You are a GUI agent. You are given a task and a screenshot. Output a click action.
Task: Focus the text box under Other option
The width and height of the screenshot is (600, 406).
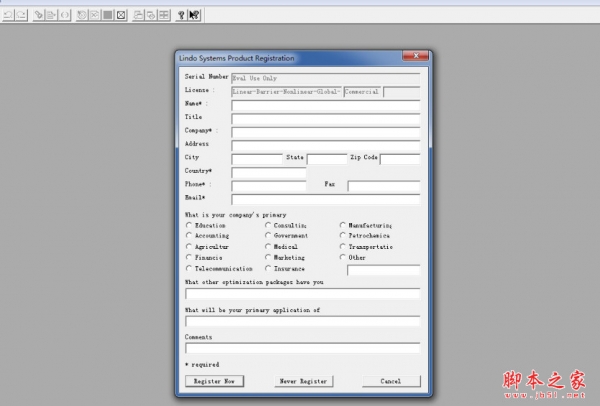coord(384,270)
